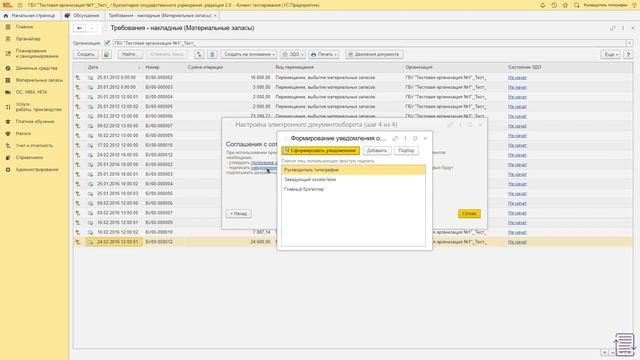Click the Добавить button in dialog
The width and height of the screenshot is (640, 360).
(377, 151)
